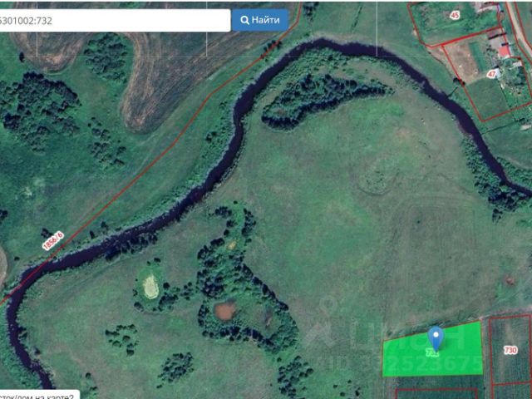Click the 1856/6 boundary label
Screen dimensions: 532x399
pos(53,241)
